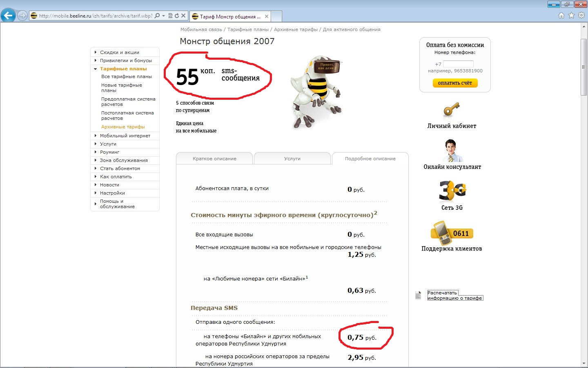
Task: Collapse 'Тарифные планы' sidebar section
Action: coord(123,69)
